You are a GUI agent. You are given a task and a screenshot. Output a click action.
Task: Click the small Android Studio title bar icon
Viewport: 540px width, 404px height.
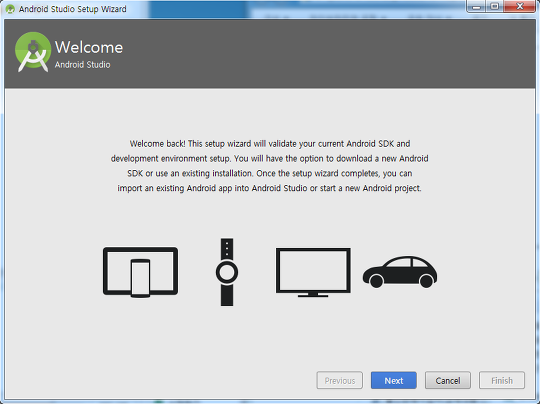pos(10,9)
